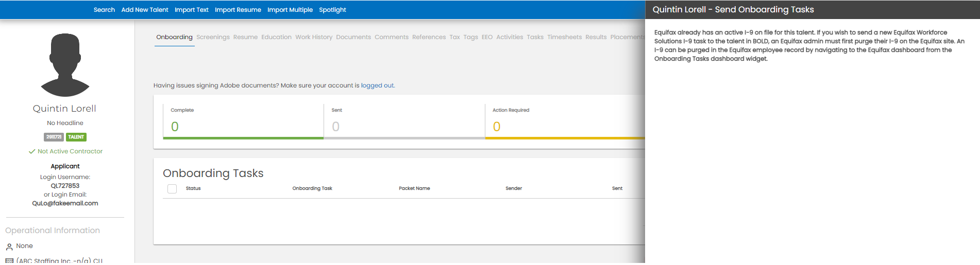The image size is (980, 265).
Task: Open Spotlight in the top navigation
Action: [x=332, y=10]
